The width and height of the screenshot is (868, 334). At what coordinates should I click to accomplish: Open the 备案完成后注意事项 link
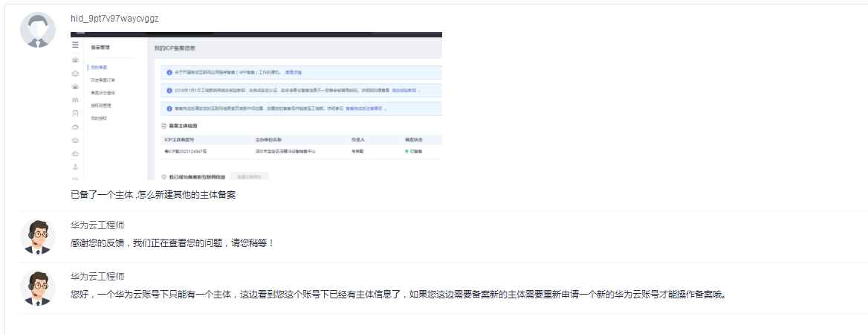tap(364, 109)
